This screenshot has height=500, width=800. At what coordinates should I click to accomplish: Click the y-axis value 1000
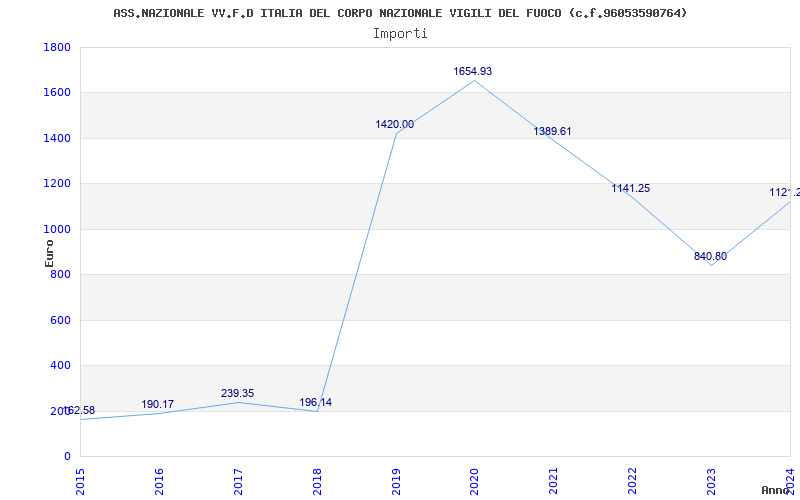[57, 230]
